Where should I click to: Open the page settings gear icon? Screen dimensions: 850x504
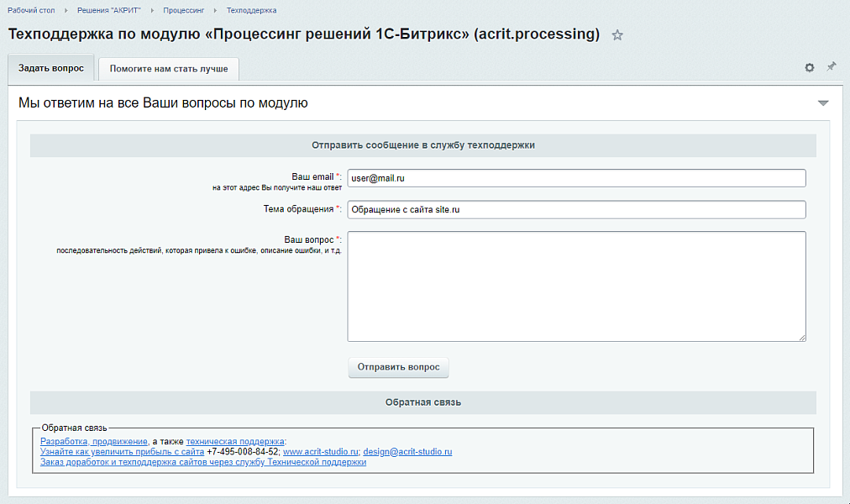tap(809, 67)
